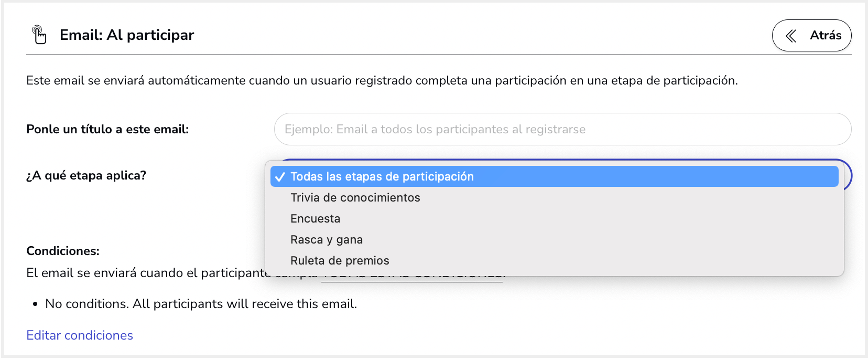Screen dimensions: 868x359
Task: Open the "Editar condiciones" link
Action: click(x=80, y=335)
